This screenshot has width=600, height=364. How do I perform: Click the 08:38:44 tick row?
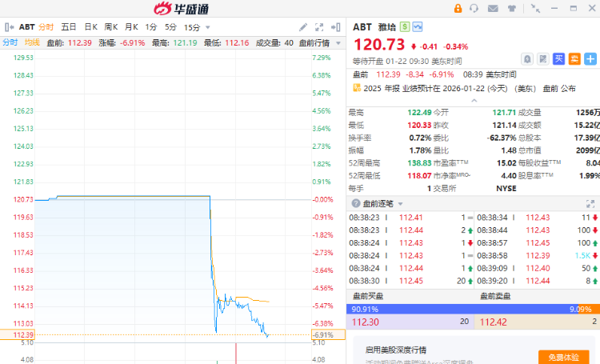click(538, 230)
